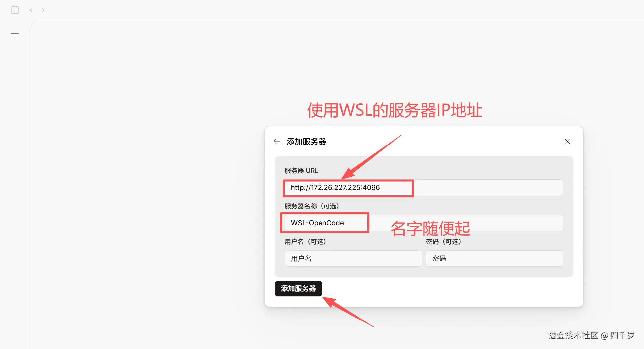Click the black 添加服务器 button
The image size is (644, 349).
pos(298,289)
